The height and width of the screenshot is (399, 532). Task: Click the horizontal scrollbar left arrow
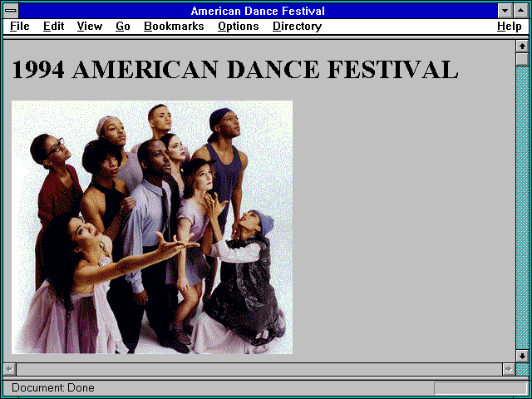coord(9,369)
